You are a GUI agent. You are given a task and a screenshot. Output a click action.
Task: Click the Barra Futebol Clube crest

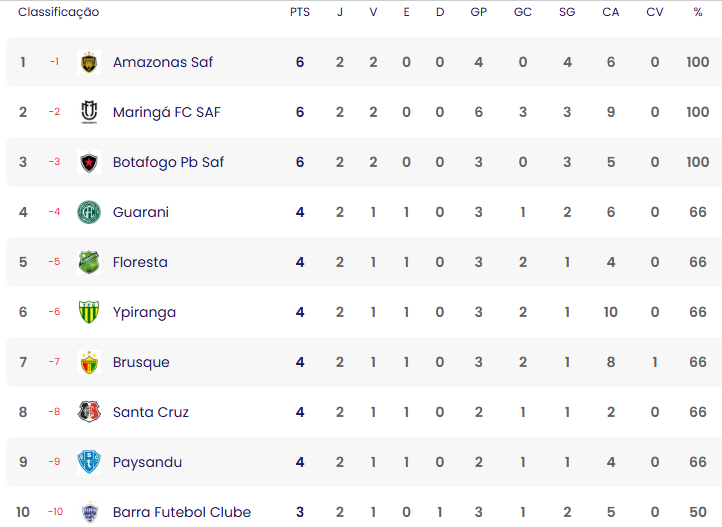(x=89, y=512)
